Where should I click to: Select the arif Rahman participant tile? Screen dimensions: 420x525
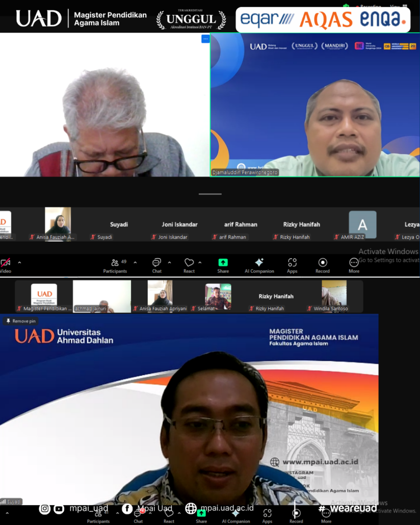(241, 224)
